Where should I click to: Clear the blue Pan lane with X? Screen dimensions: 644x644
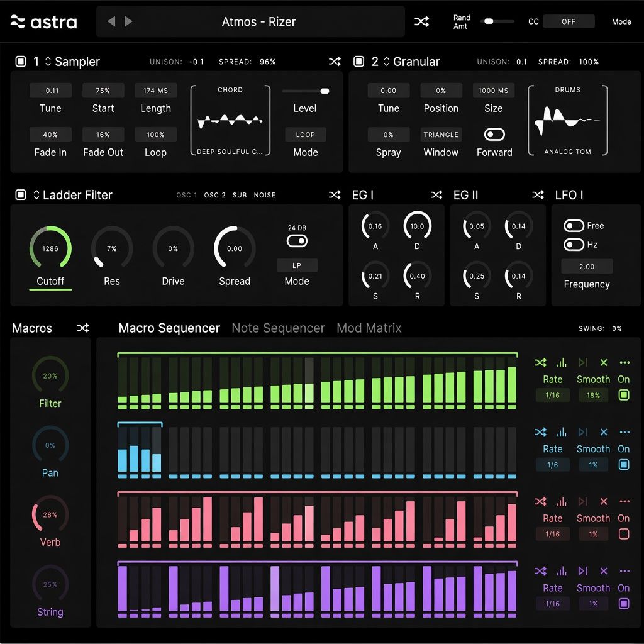(x=603, y=431)
